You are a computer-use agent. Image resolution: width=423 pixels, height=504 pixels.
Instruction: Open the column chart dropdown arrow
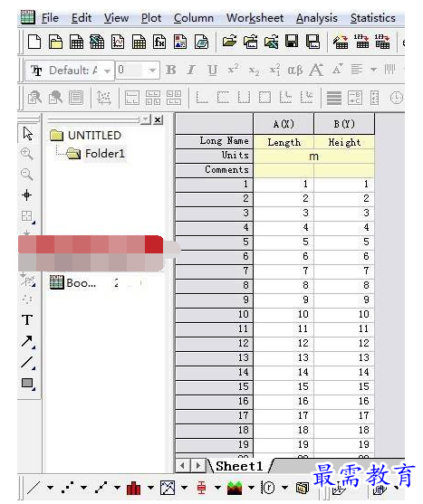[x=150, y=488]
